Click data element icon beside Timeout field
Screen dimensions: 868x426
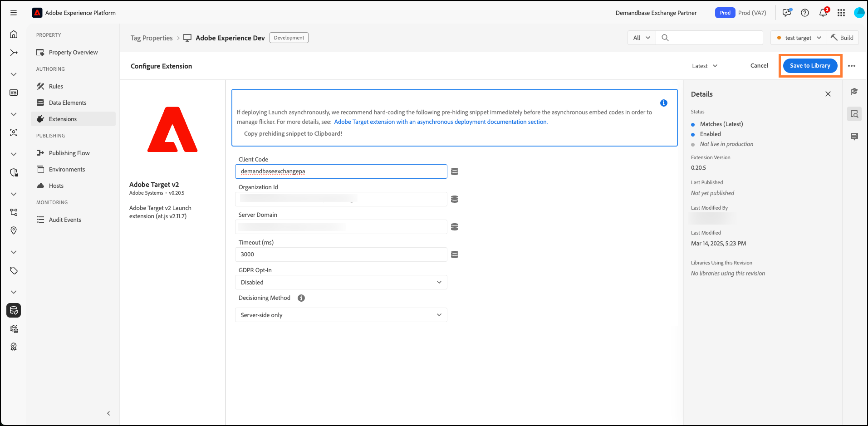click(454, 255)
